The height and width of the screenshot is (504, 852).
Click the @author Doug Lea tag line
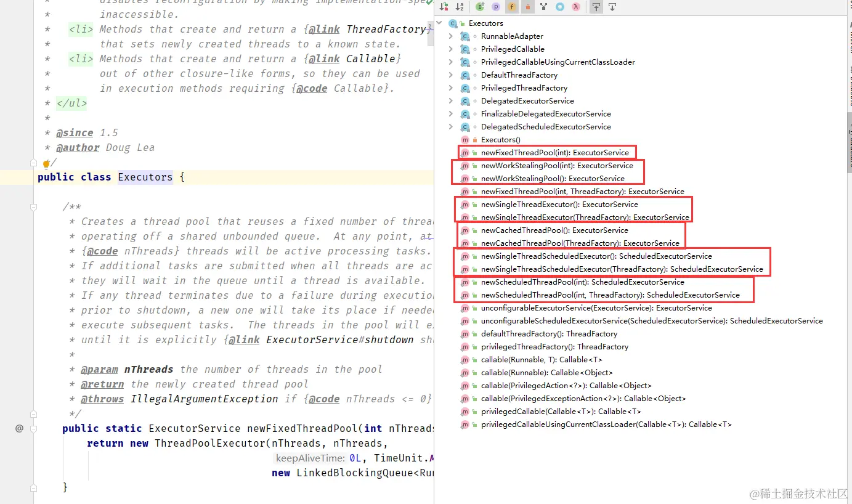105,147
